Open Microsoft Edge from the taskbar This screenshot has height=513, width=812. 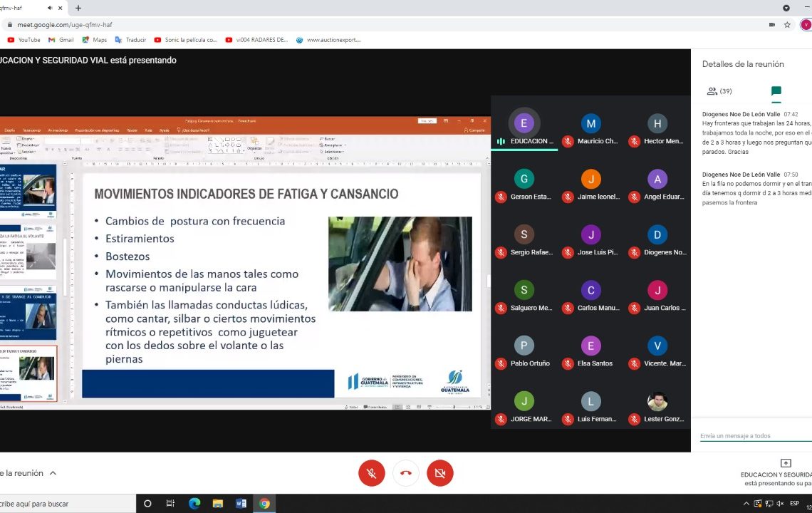[194, 504]
